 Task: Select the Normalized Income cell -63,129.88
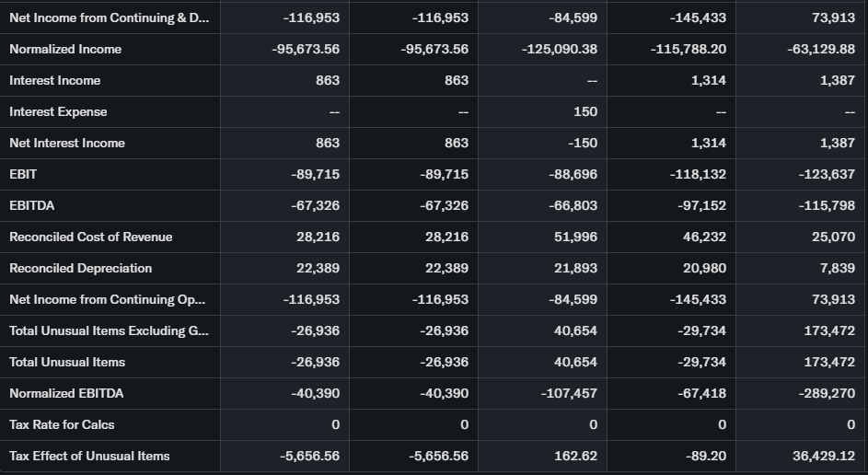tap(821, 49)
